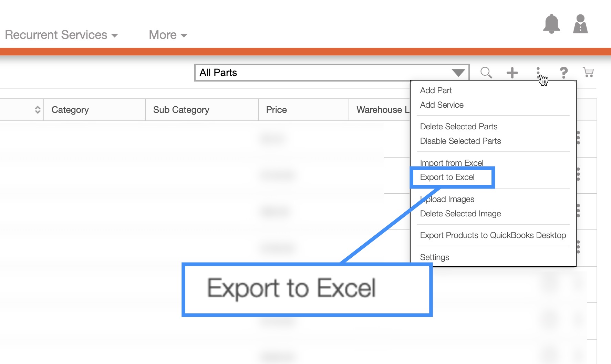Click the column sort arrows icon
This screenshot has height=364, width=611.
point(38,110)
